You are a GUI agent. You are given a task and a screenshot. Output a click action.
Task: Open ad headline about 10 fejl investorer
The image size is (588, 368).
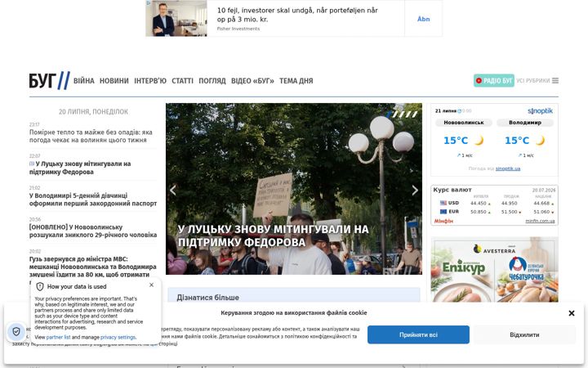coord(297,15)
